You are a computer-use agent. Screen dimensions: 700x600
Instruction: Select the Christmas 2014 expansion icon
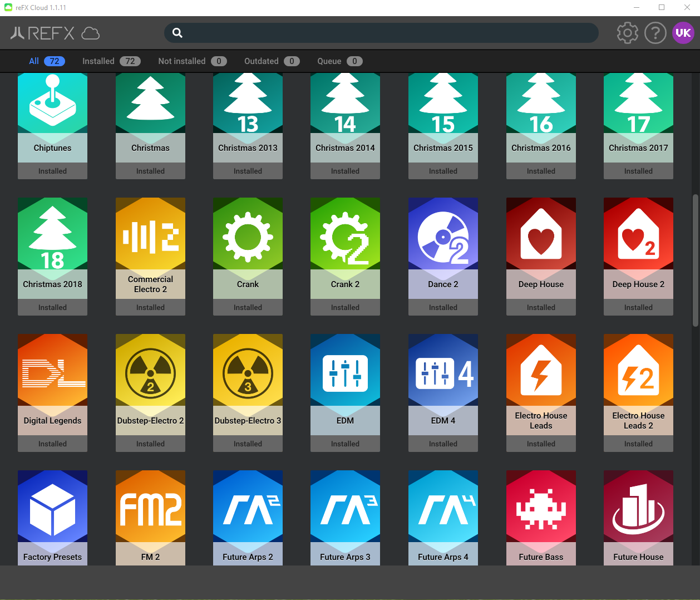pos(345,103)
